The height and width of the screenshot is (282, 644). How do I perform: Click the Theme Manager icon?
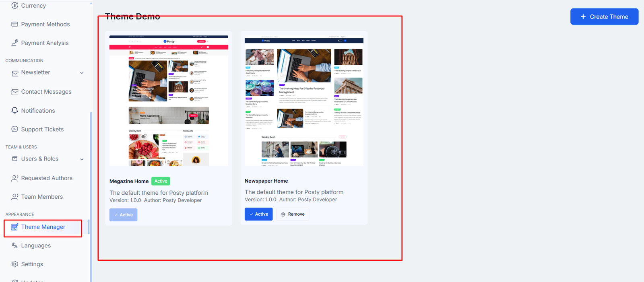pos(14,227)
